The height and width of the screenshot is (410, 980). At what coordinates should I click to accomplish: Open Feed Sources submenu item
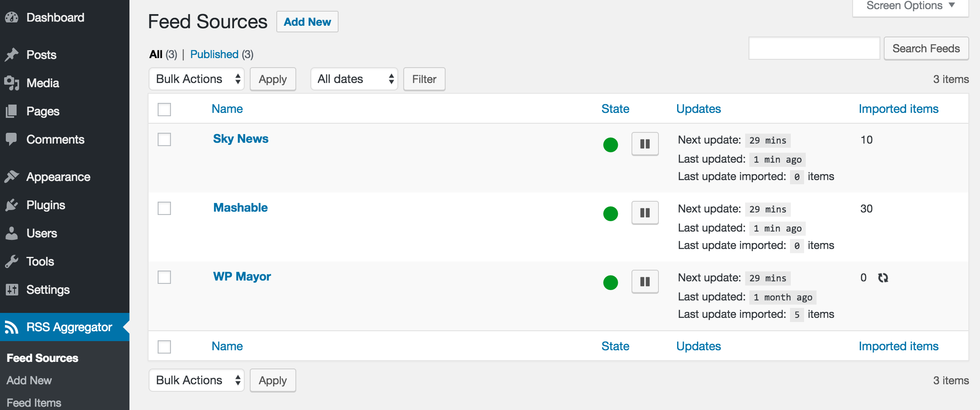42,358
